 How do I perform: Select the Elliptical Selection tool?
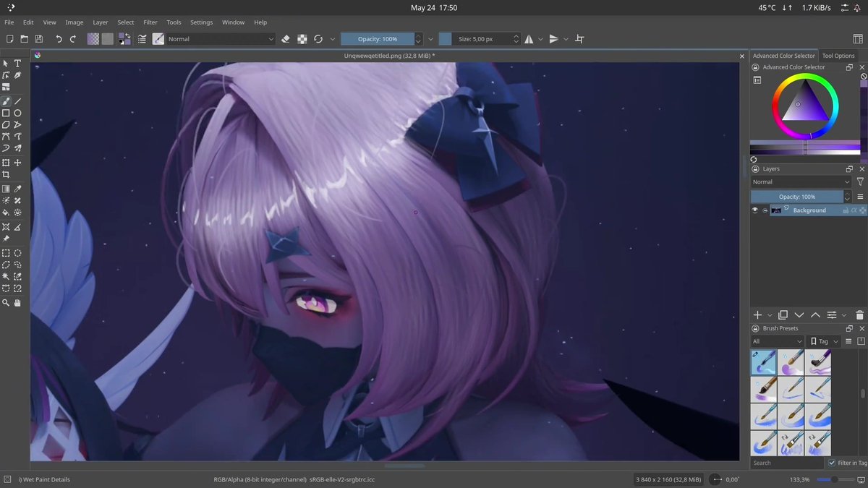click(17, 253)
